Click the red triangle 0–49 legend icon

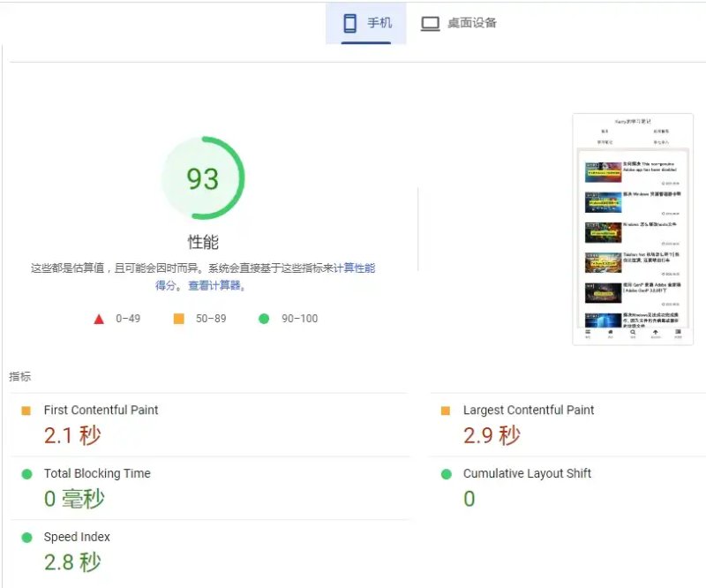pyautogui.click(x=99, y=320)
